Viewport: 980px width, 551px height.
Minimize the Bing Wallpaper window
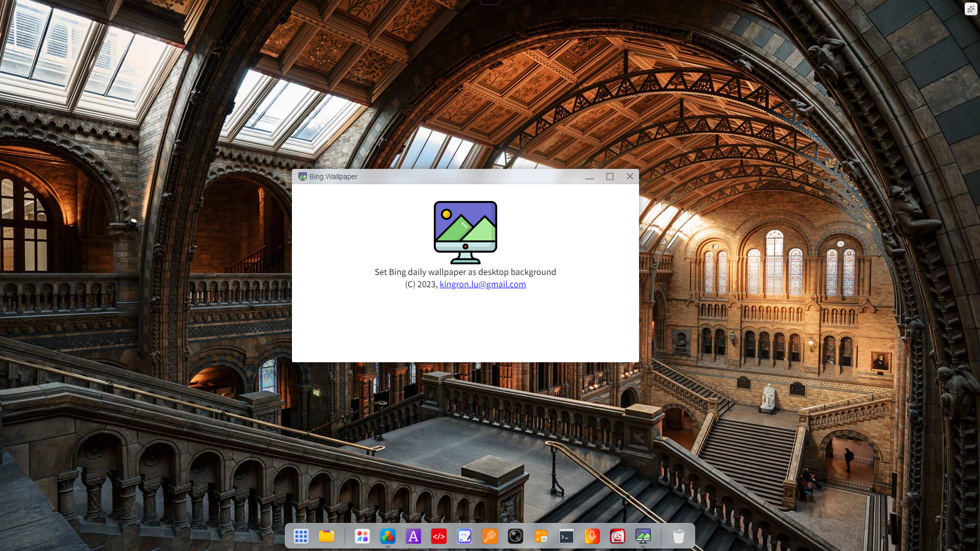click(590, 177)
